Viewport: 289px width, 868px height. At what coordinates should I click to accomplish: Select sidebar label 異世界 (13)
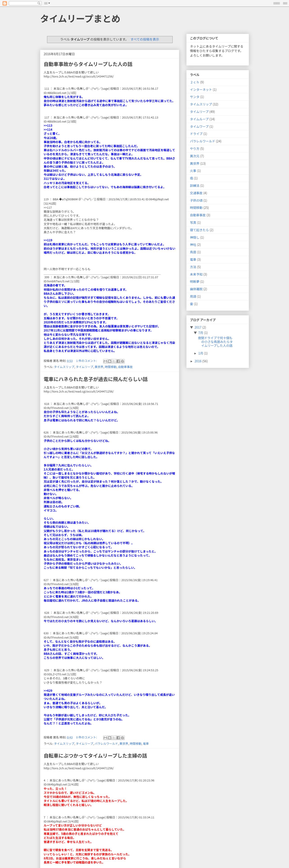tap(194, 163)
